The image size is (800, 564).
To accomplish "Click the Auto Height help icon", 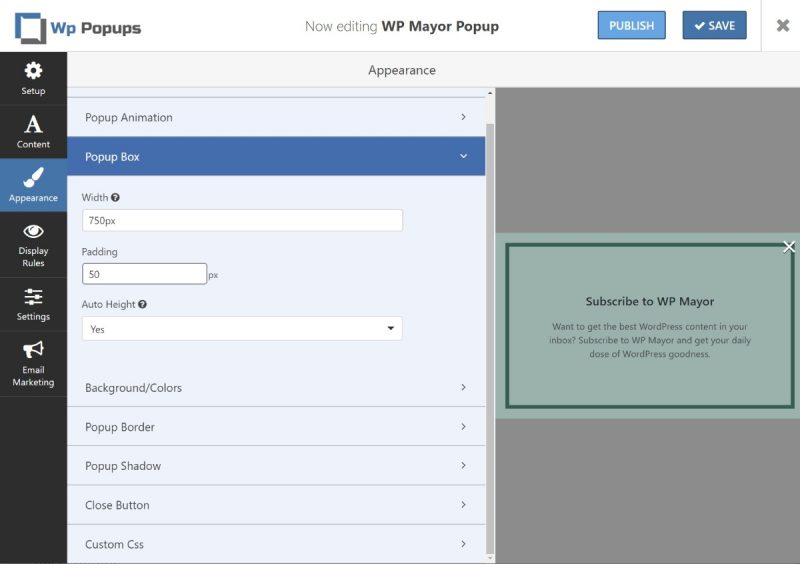I will (142, 304).
